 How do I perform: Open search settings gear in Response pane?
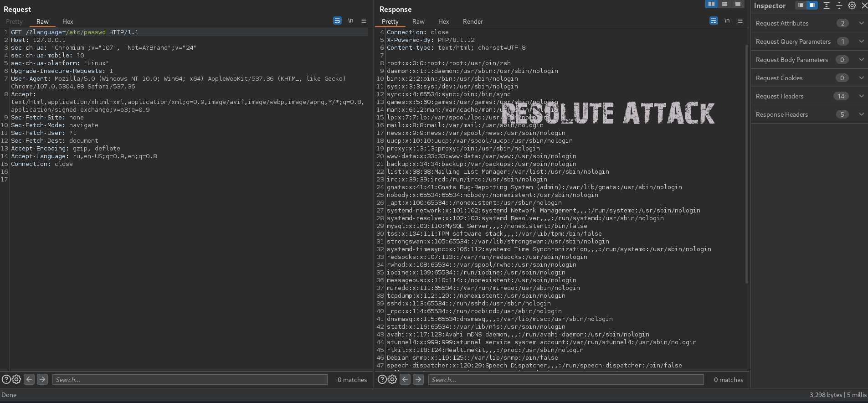tap(392, 379)
